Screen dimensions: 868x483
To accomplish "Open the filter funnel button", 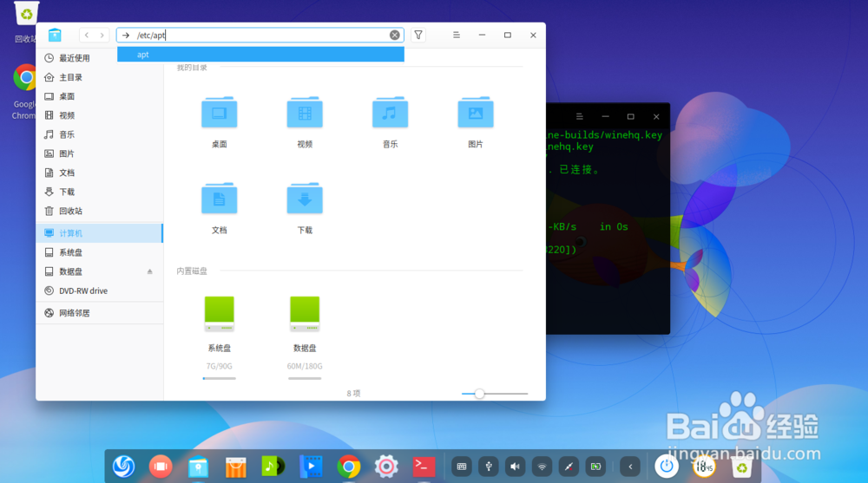I will 418,35.
